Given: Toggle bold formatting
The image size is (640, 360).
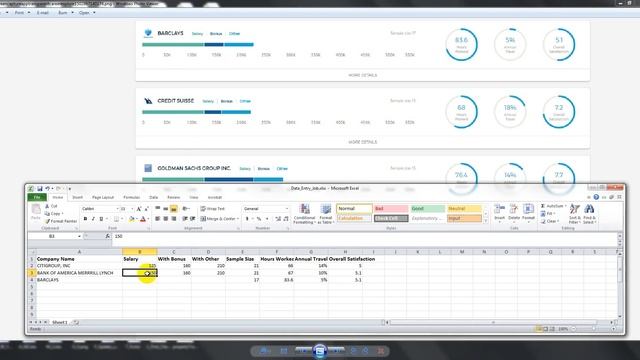Looking at the screenshot, I should [x=85, y=219].
